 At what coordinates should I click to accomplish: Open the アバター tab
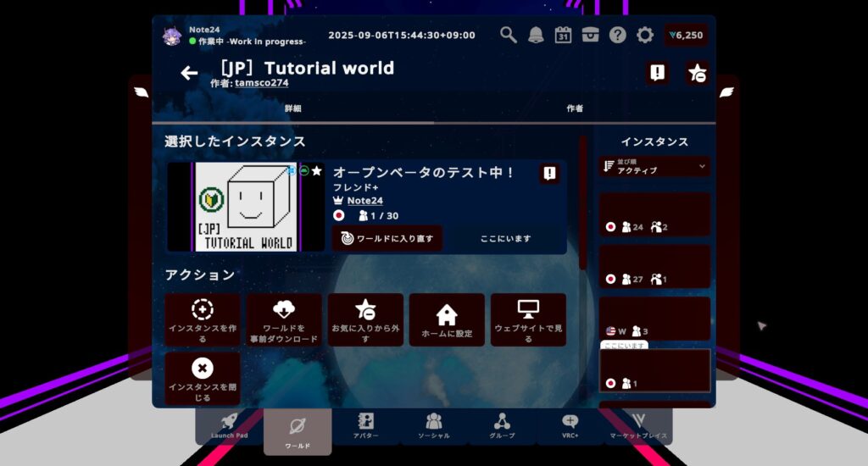[366, 427]
